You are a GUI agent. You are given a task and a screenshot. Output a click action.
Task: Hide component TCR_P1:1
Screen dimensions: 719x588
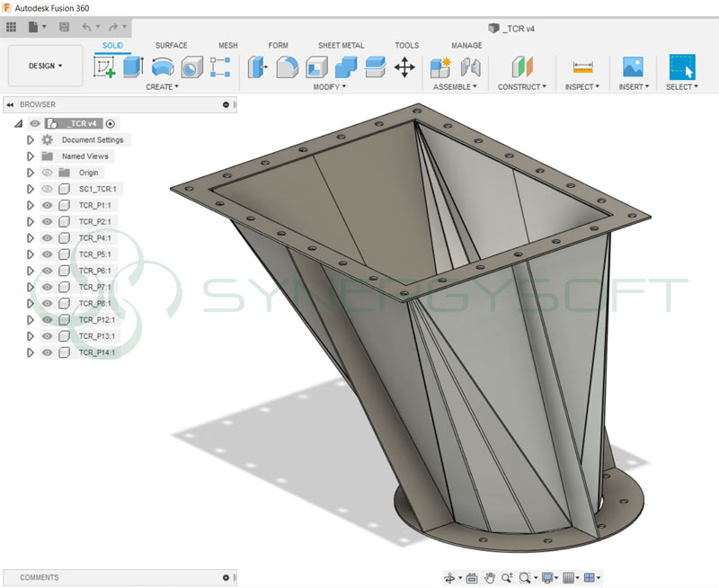tap(46, 205)
